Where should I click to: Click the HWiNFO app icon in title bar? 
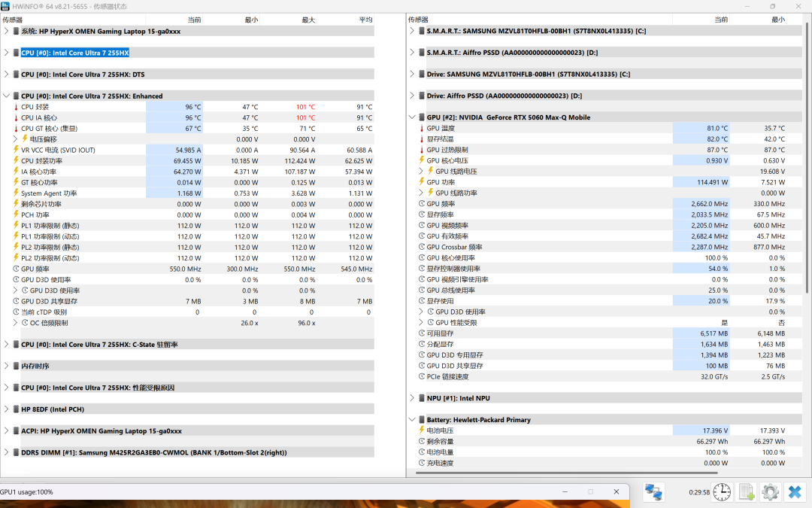click(x=5, y=6)
